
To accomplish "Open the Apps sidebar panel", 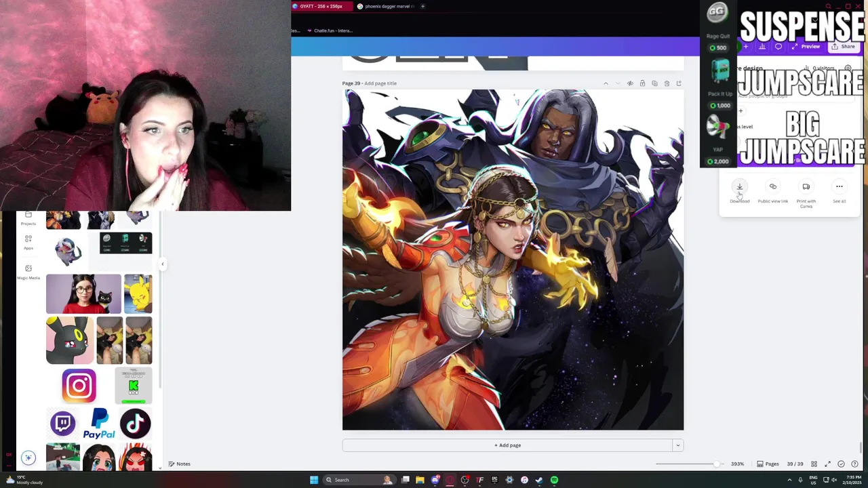I will tap(28, 242).
